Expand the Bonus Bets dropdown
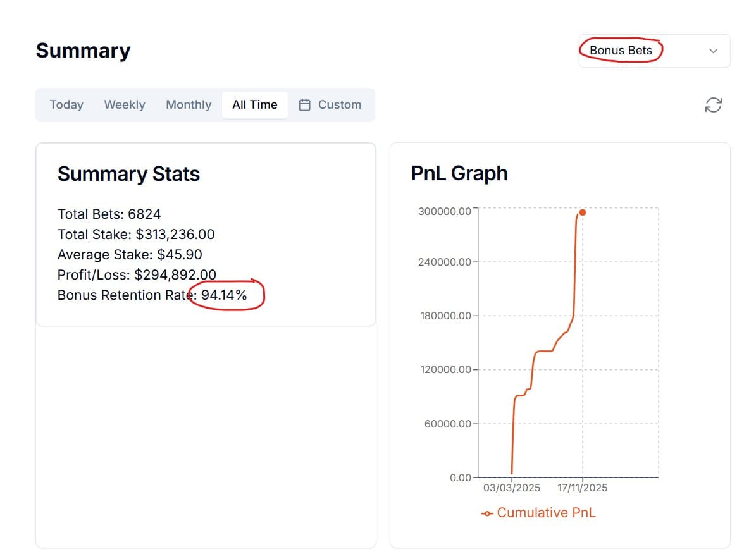The height and width of the screenshot is (559, 756). 713,51
